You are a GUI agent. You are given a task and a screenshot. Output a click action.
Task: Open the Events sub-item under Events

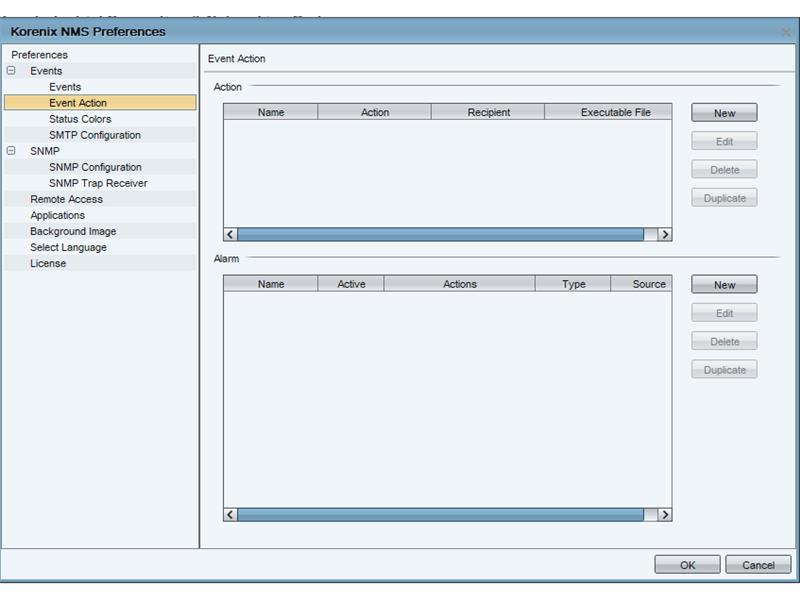point(65,87)
